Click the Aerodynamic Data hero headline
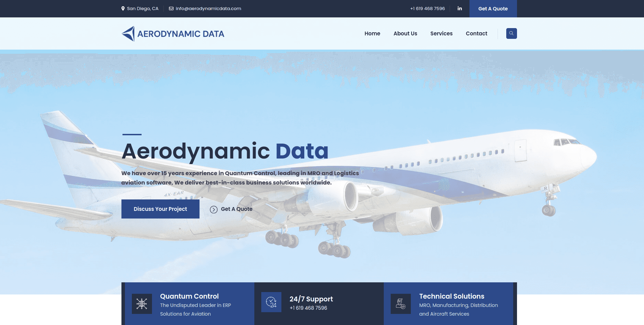Image resolution: width=644 pixels, height=325 pixels. (x=225, y=151)
